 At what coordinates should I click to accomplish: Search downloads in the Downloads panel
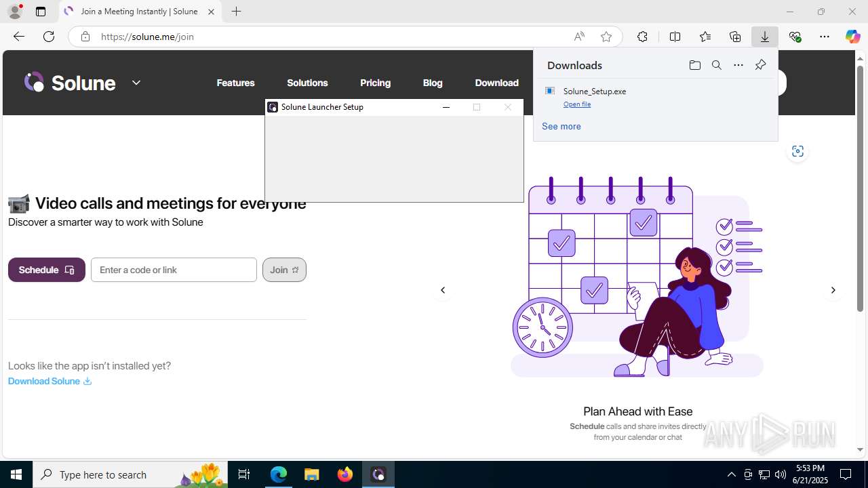(x=716, y=65)
